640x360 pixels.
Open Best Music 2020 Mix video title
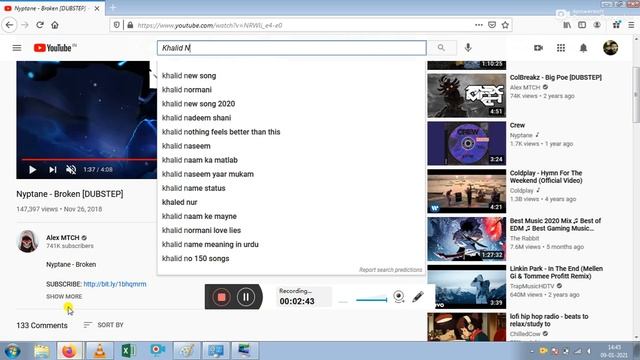555,224
